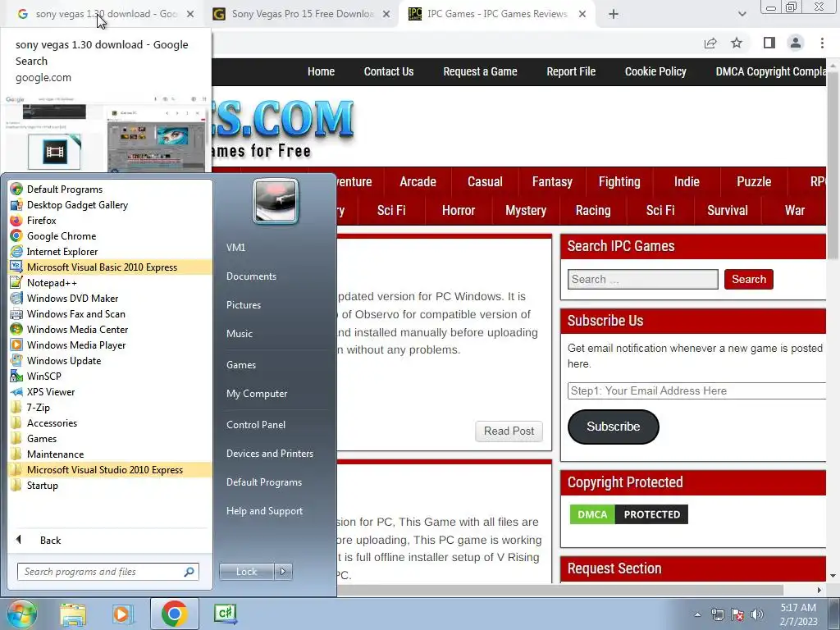
Task: Click the Windows Start orb
Action: point(21,614)
